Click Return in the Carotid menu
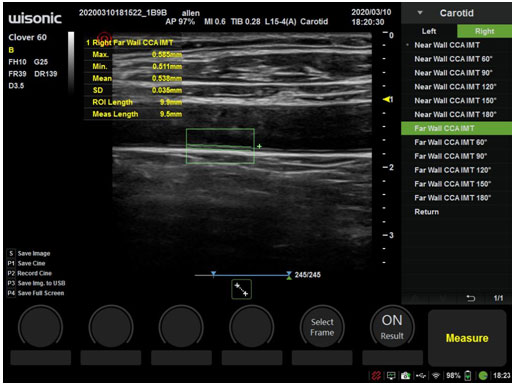 pyautogui.click(x=426, y=212)
